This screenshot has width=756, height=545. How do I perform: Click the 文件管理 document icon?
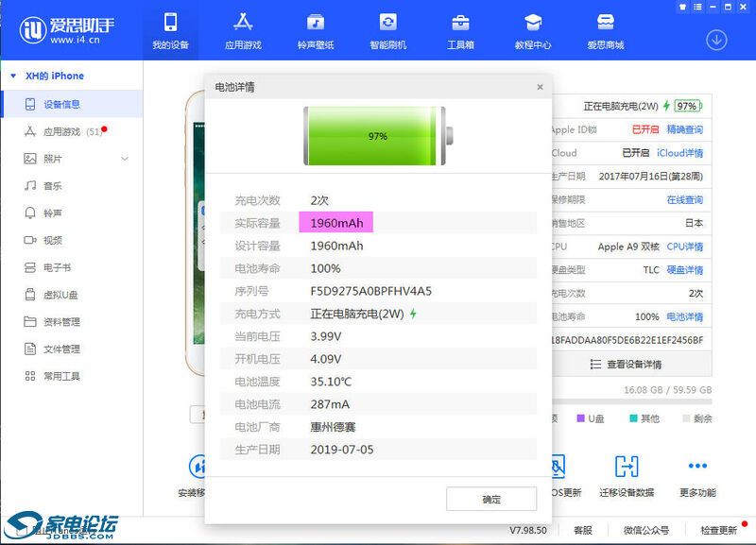30,349
